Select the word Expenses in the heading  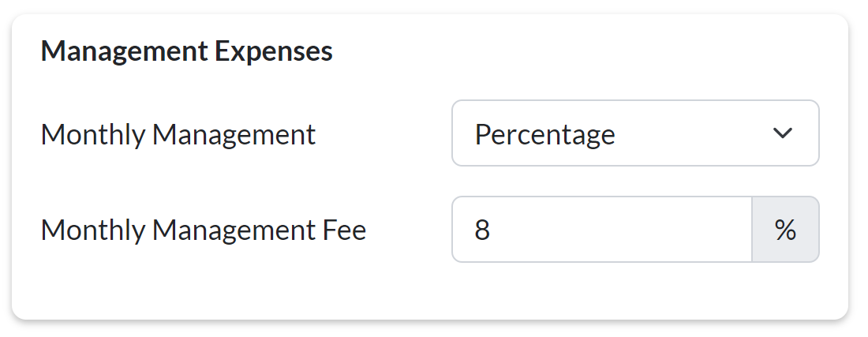point(280,52)
